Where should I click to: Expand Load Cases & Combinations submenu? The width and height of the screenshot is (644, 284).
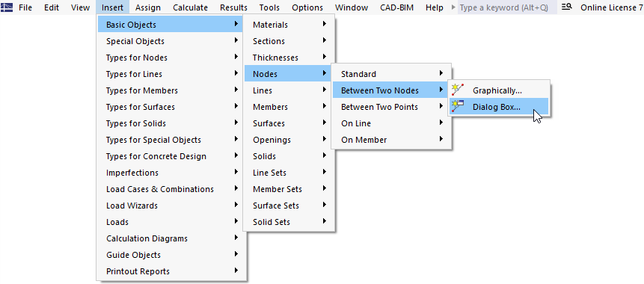click(172, 189)
